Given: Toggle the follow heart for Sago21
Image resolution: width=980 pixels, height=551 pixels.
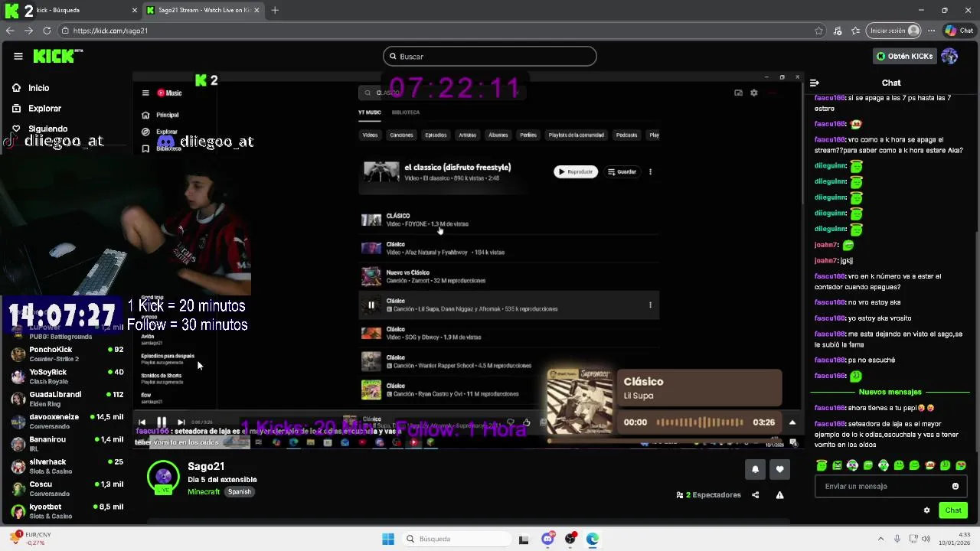Looking at the screenshot, I should coord(779,469).
